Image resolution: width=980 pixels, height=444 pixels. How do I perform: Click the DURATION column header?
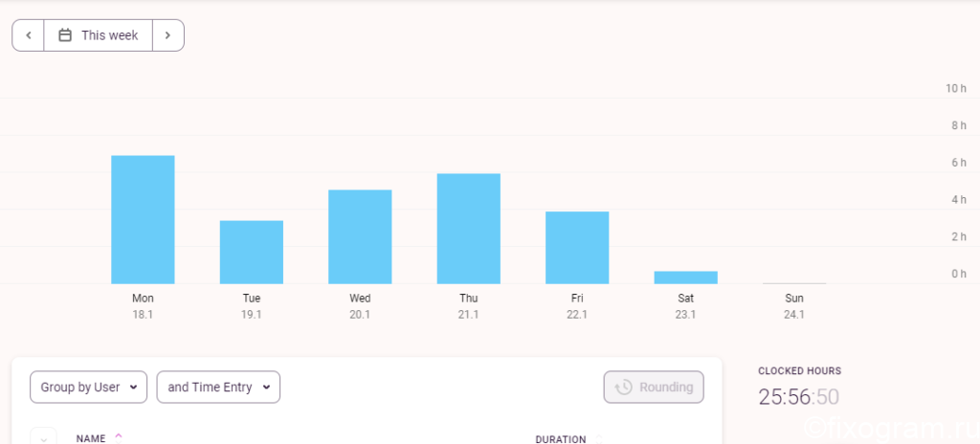561,439
